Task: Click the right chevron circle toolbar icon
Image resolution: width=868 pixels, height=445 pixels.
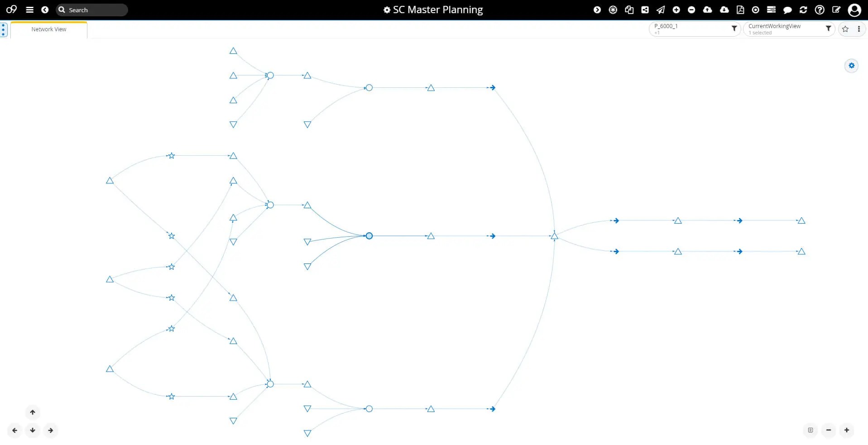Action: (x=597, y=10)
